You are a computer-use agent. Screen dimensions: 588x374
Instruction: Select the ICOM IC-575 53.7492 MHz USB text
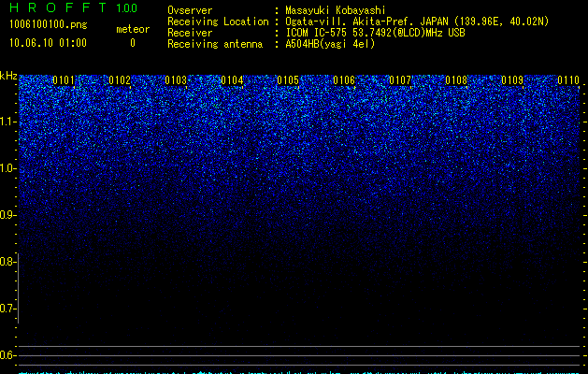[375, 33]
